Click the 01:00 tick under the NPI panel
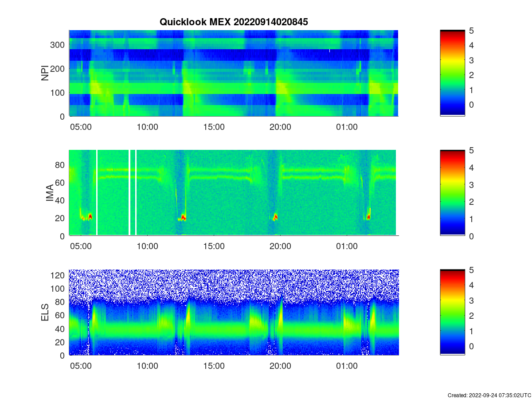532x399 pixels. (347, 127)
